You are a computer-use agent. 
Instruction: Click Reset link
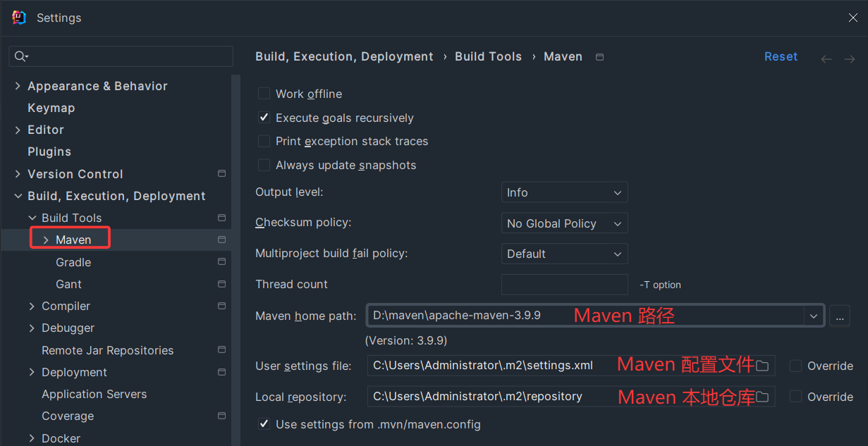[781, 56]
